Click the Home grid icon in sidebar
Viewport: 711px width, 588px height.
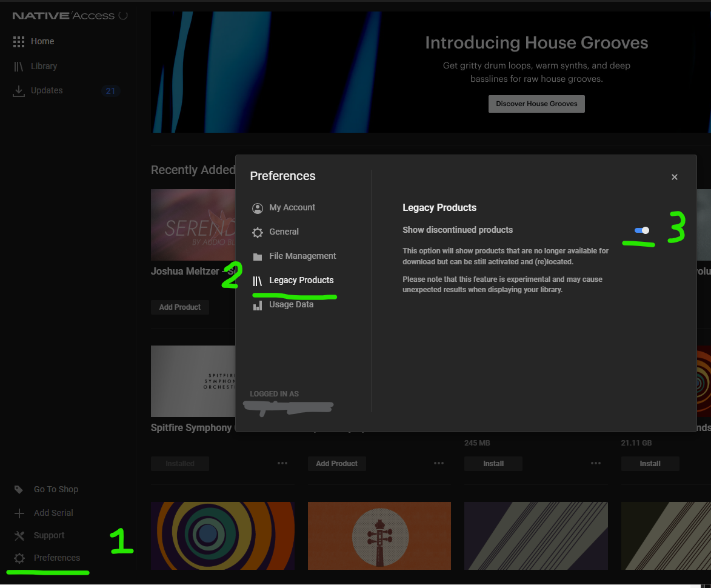click(19, 42)
